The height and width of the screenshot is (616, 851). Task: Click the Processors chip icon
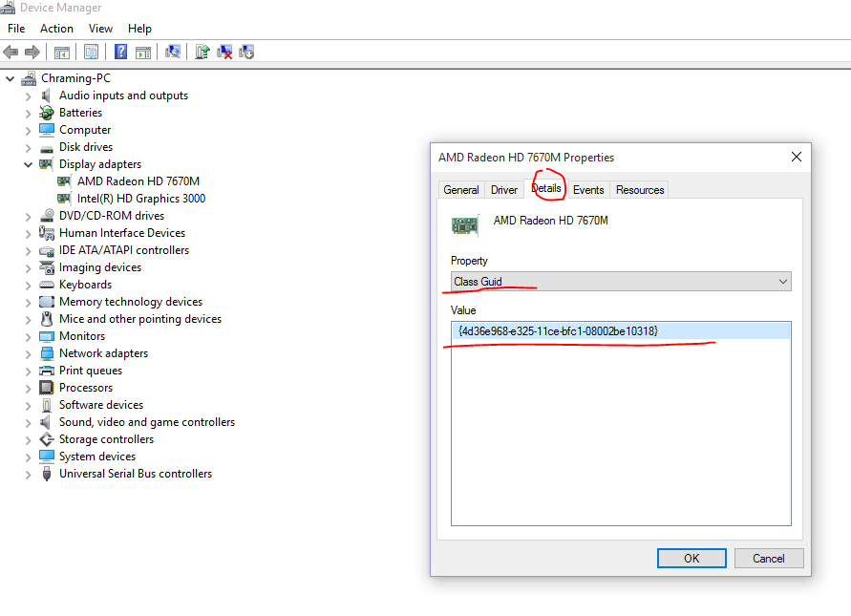pos(47,388)
